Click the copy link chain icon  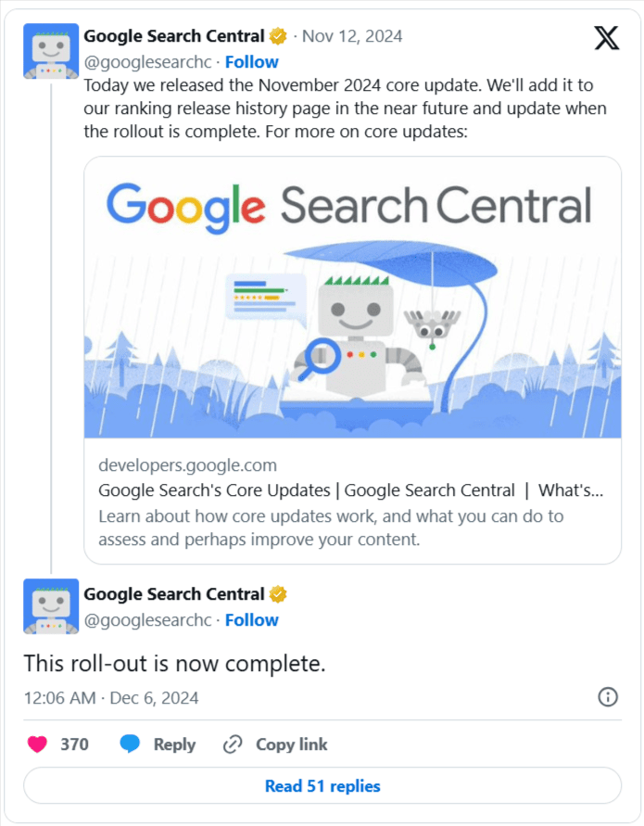click(233, 743)
